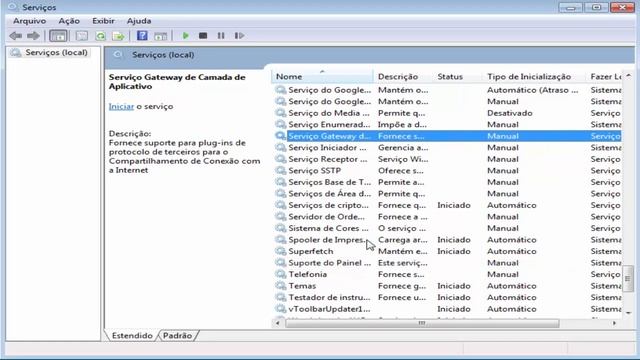Select the Serviço Enumerad... service row

pyautogui.click(x=448, y=124)
